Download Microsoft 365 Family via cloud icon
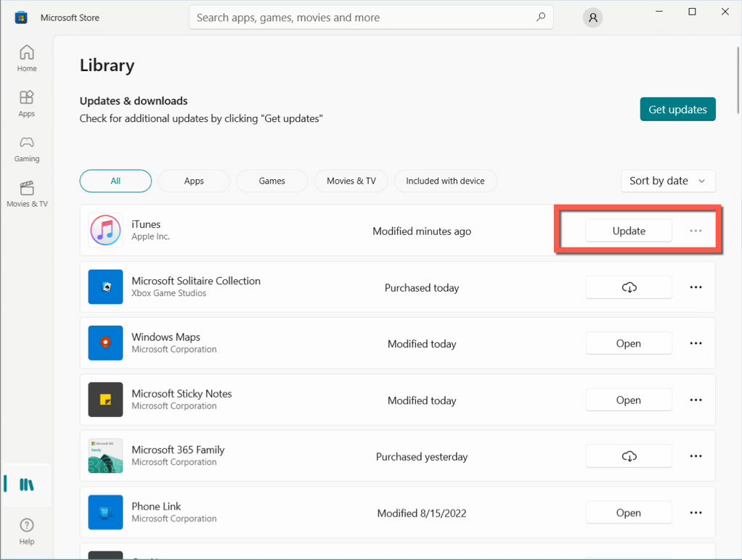Screen dimensions: 742x560 [x=629, y=456]
